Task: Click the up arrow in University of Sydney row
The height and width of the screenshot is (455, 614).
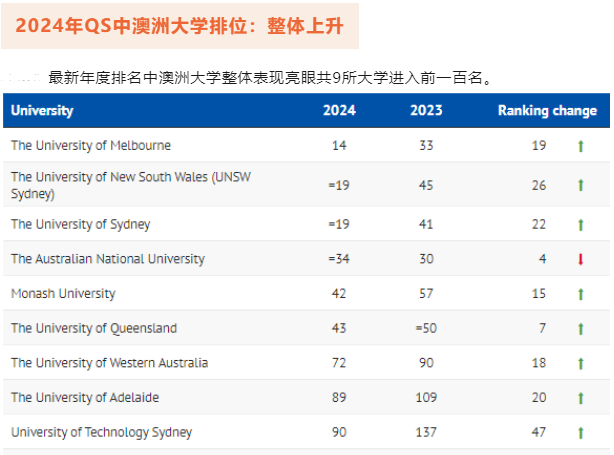Action: coord(581,225)
